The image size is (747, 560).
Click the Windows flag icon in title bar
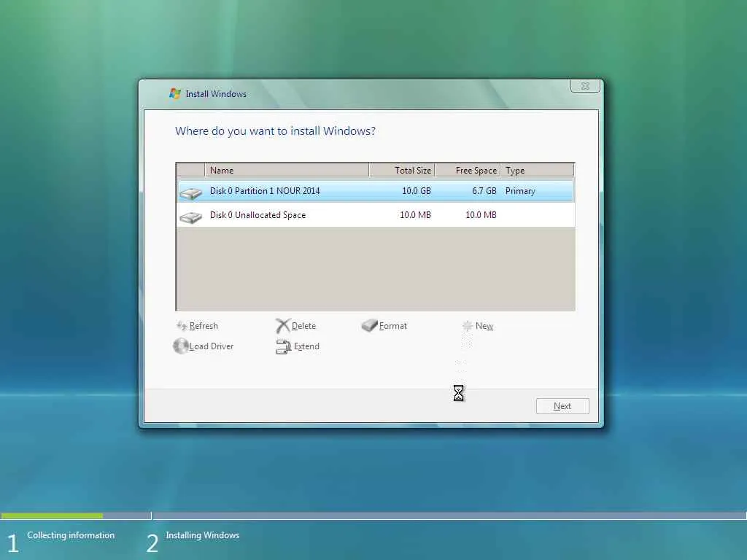point(175,93)
